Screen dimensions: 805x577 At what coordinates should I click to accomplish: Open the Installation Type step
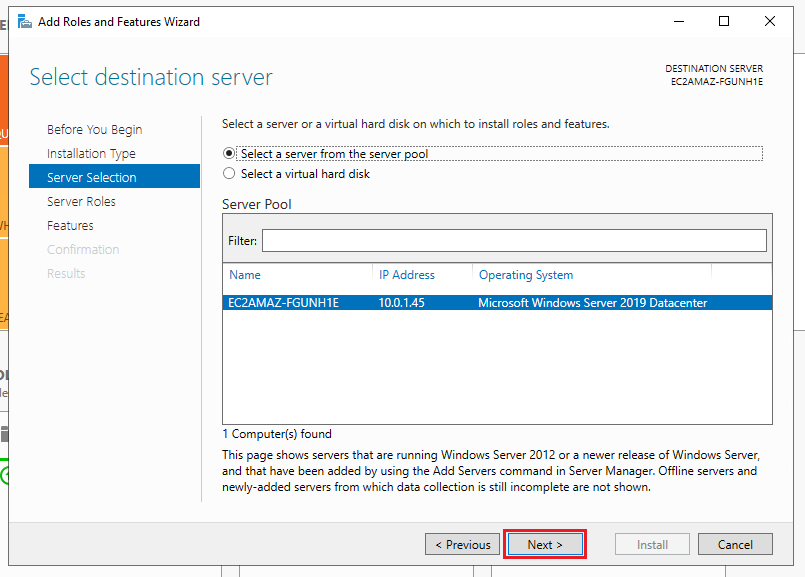(91, 153)
